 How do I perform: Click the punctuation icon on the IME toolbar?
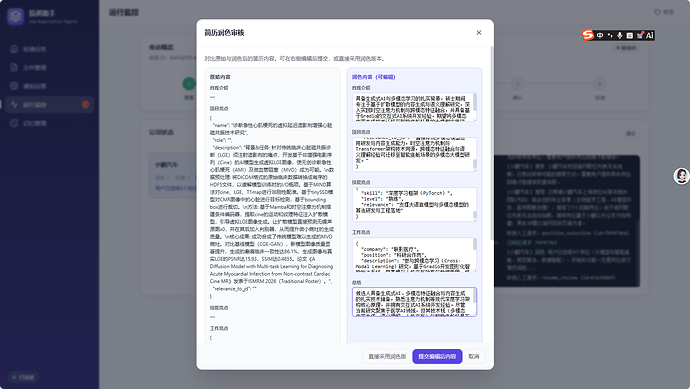tap(610, 35)
